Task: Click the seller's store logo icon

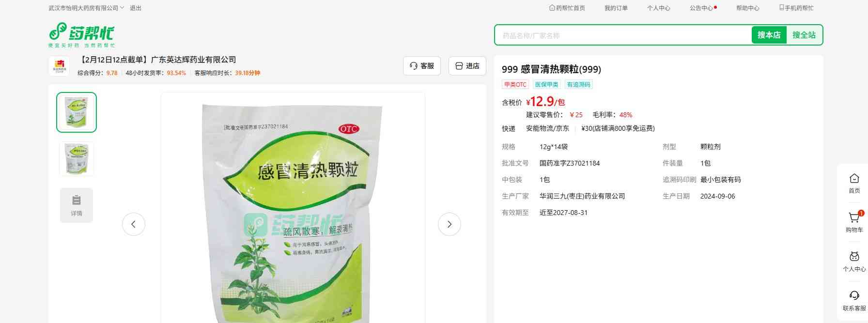Action: tap(59, 66)
